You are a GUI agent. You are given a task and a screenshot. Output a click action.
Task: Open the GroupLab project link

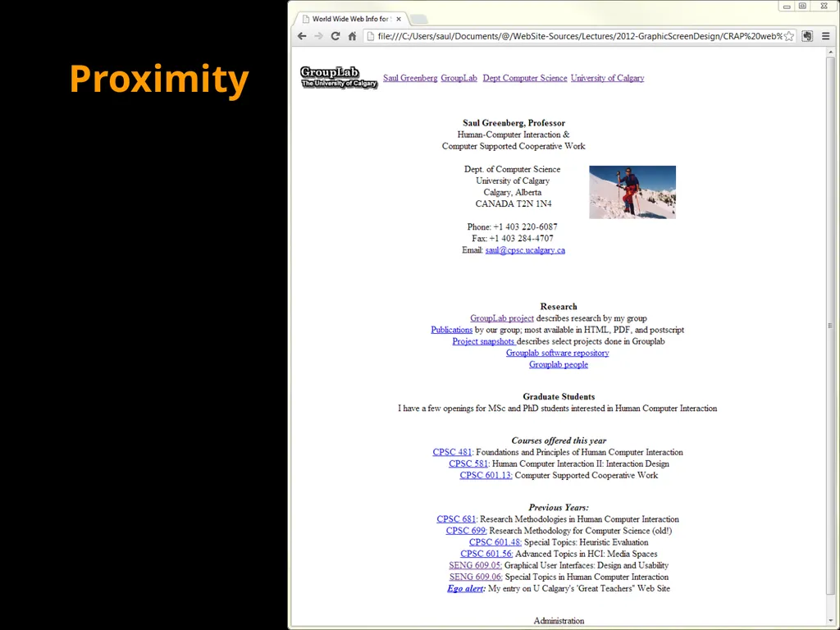click(x=502, y=318)
